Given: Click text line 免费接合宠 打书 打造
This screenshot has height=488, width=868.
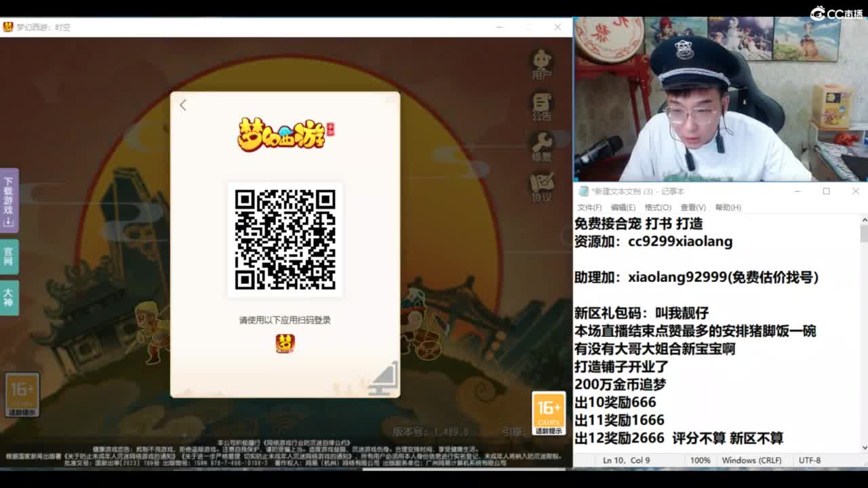Looking at the screenshot, I should pos(638,224).
